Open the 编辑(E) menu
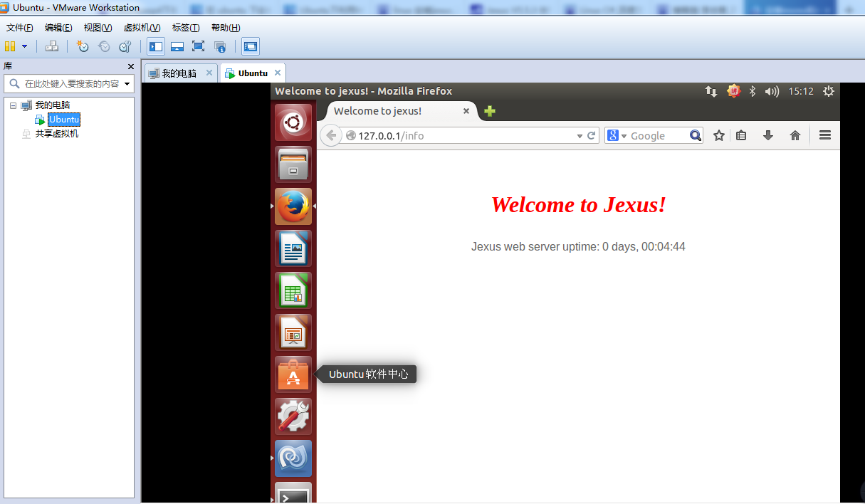Viewport: 865px width, 504px height. pyautogui.click(x=58, y=28)
